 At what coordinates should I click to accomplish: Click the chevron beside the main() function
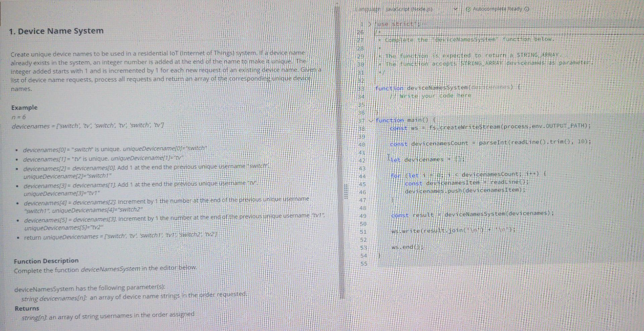tap(371, 120)
